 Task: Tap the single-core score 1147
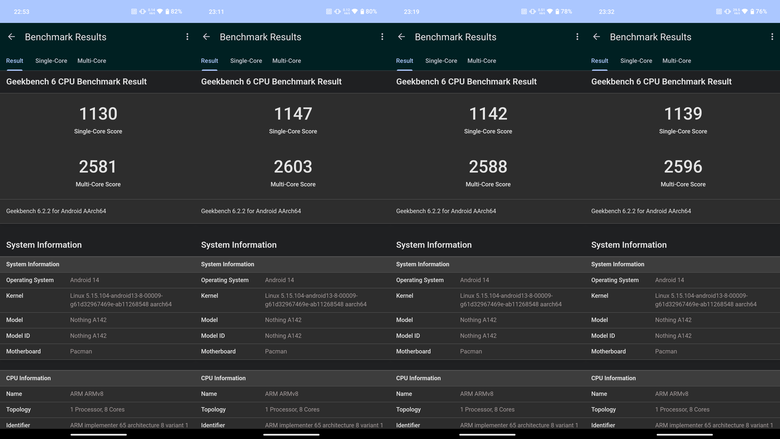point(293,114)
